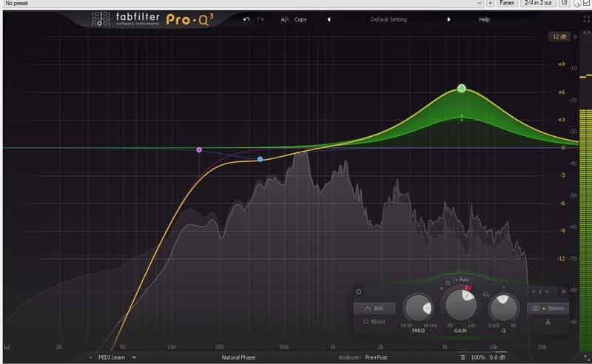Toggle full screen mode icon
Viewport: 592px width, 364px height.
(x=586, y=18)
